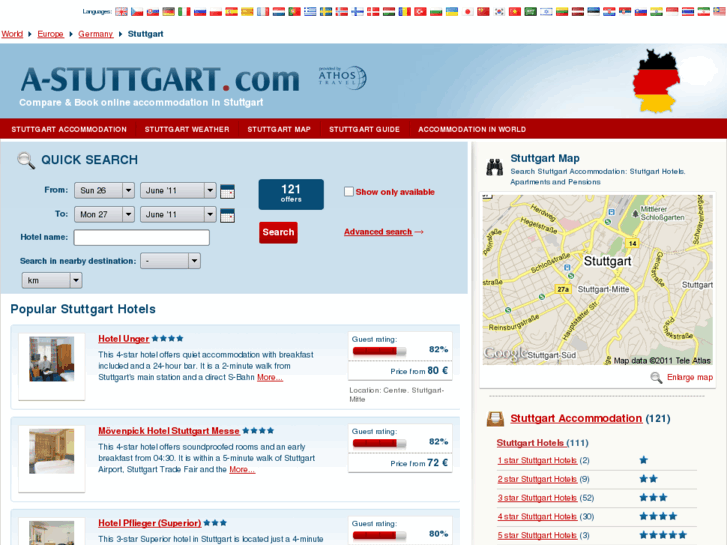Open the To day dropdown Mon 27
The height and width of the screenshot is (545, 727).
104,214
